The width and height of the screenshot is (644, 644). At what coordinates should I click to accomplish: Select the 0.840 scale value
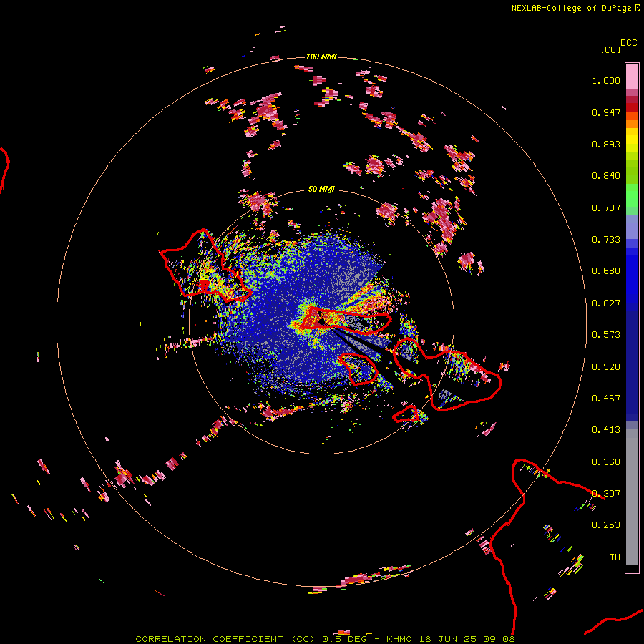(x=606, y=176)
